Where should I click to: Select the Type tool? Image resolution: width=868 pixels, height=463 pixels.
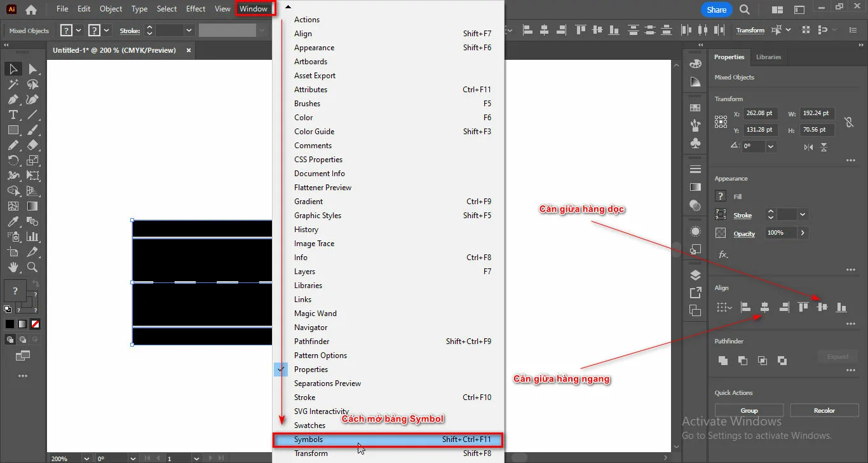click(13, 114)
